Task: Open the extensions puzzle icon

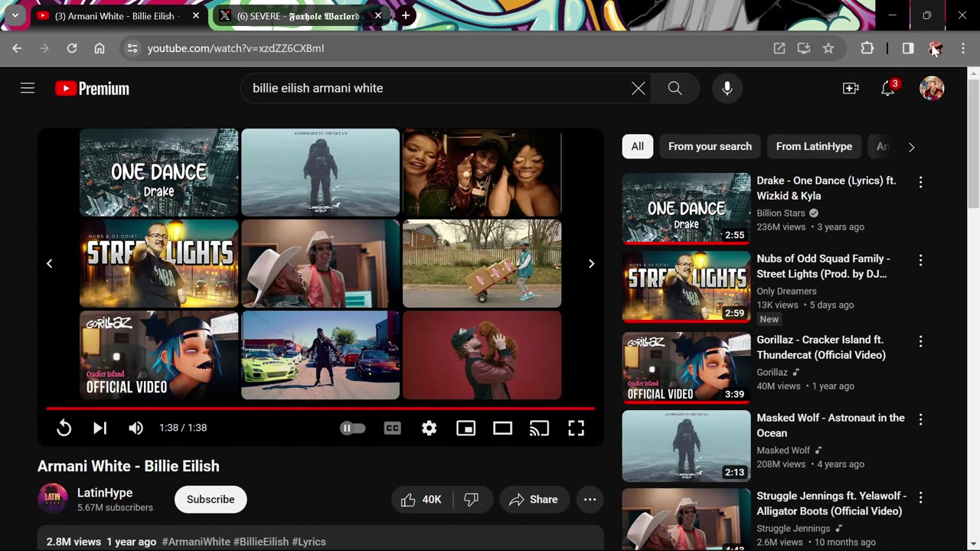Action: [x=867, y=48]
